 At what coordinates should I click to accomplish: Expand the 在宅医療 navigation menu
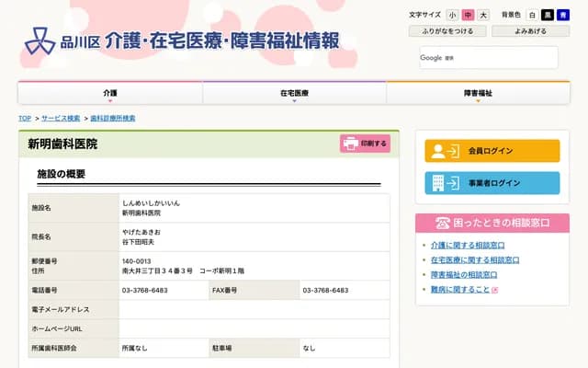(294, 94)
